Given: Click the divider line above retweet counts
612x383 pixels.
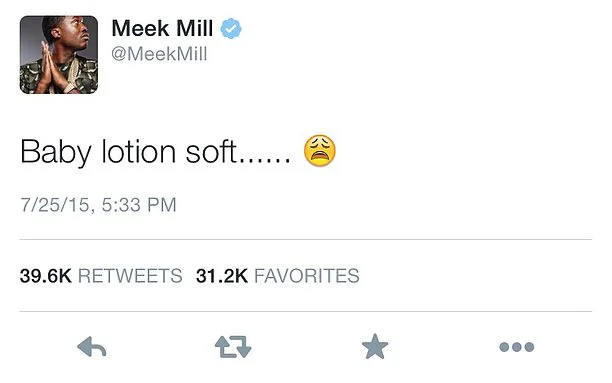Looking at the screenshot, I should pyautogui.click(x=306, y=239).
